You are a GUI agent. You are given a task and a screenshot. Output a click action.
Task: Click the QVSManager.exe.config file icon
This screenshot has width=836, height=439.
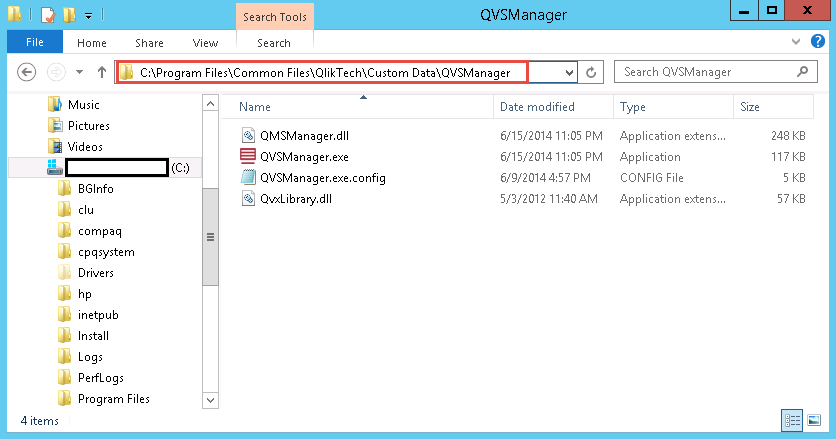click(248, 177)
